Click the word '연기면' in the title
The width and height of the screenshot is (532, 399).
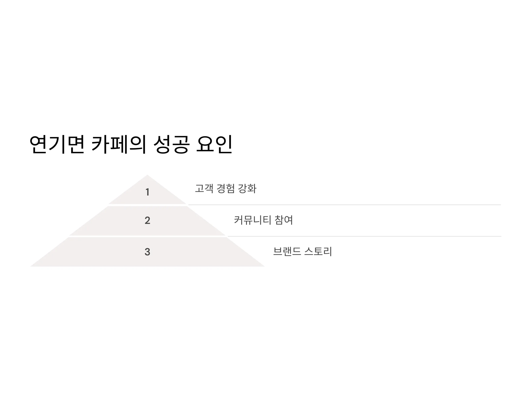[57, 144]
